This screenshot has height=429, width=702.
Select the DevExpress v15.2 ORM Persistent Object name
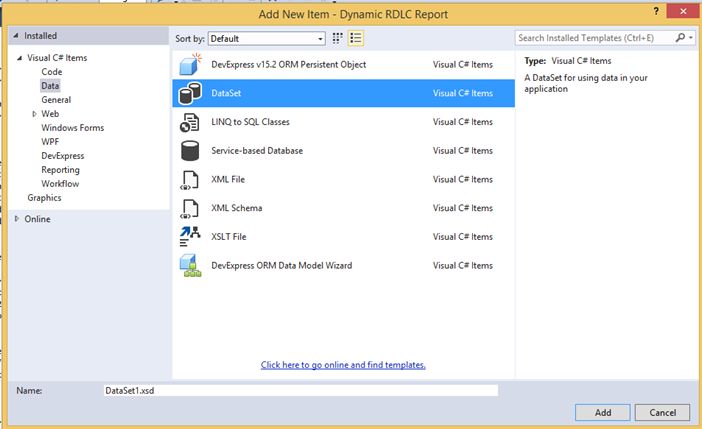tap(288, 64)
